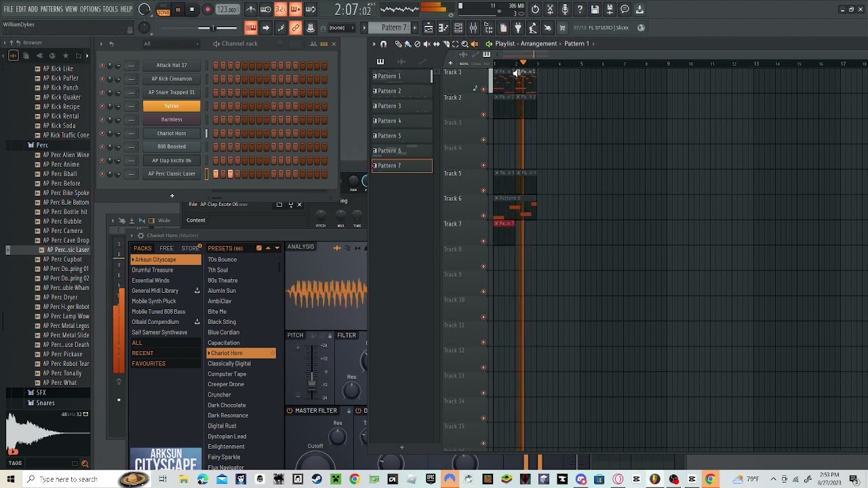Select the Drumful Treasure pack
The width and height of the screenshot is (868, 488).
[153, 270]
